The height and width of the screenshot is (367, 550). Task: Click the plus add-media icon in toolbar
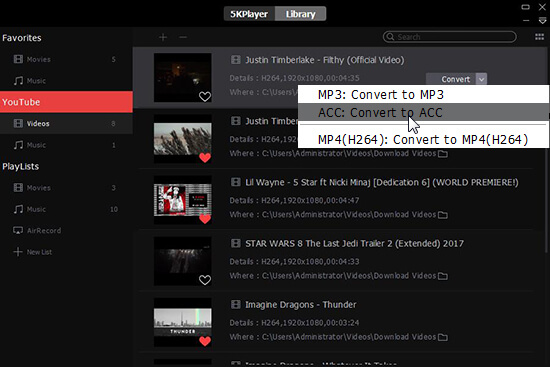tap(163, 37)
